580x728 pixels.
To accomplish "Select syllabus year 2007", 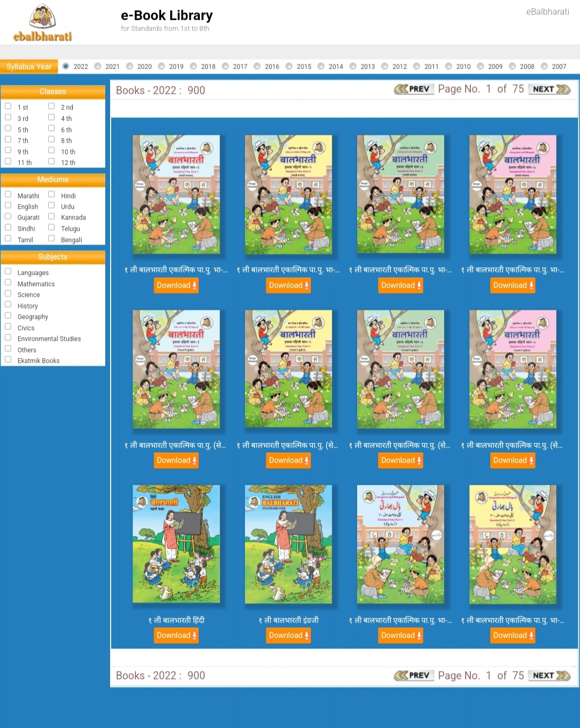I will click(544, 67).
